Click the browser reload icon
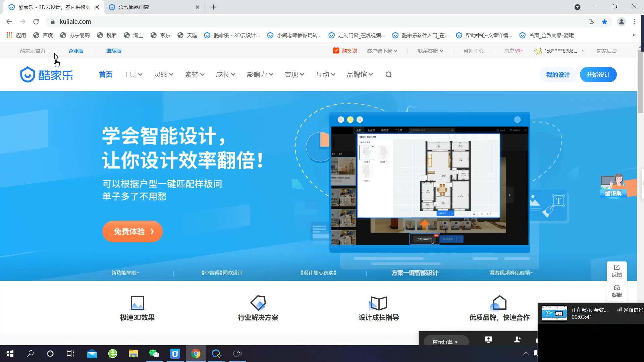This screenshot has height=362, width=644. [36, 22]
